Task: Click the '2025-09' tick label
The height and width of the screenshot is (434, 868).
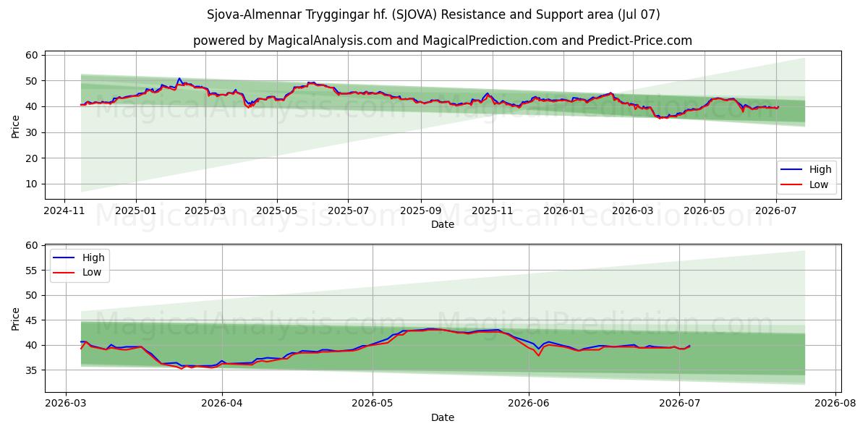Action: click(421, 210)
